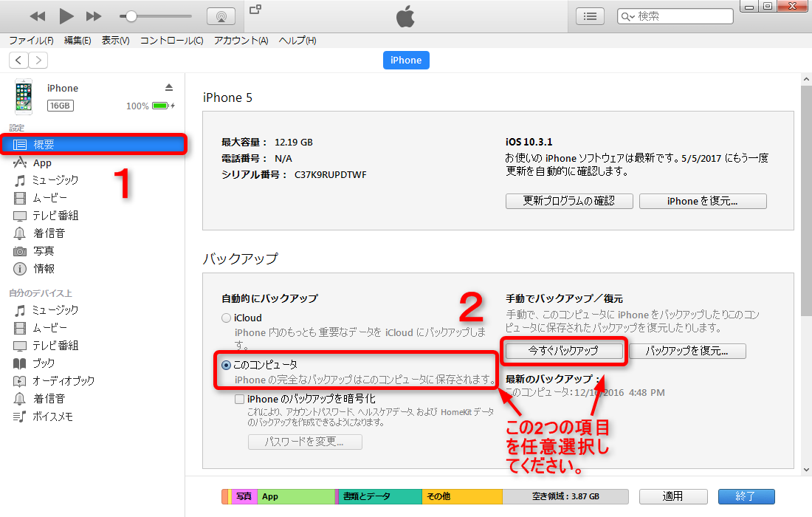Open the ヘルプ(H) menu
The image size is (812, 517).
pos(297,41)
